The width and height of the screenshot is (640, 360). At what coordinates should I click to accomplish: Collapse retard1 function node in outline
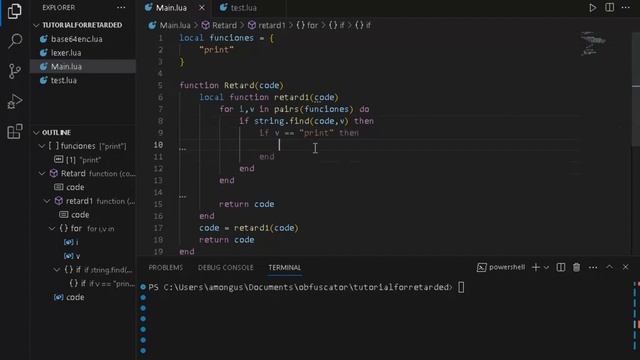click(x=47, y=201)
